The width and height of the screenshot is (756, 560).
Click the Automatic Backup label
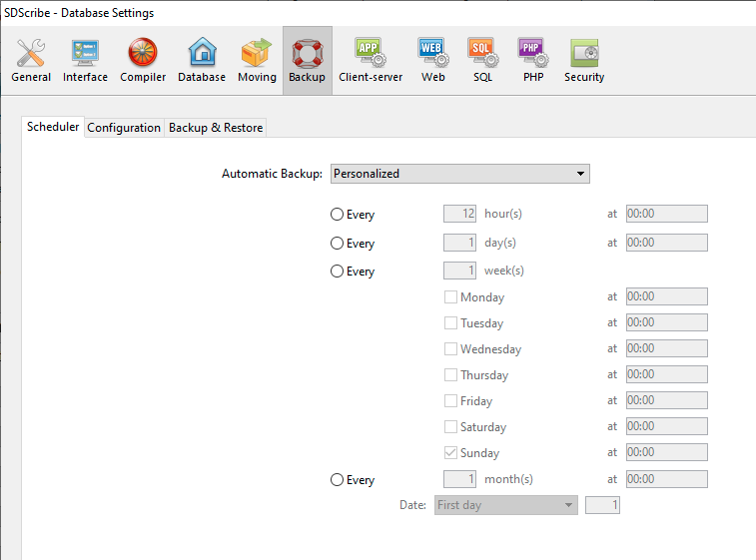tap(272, 174)
